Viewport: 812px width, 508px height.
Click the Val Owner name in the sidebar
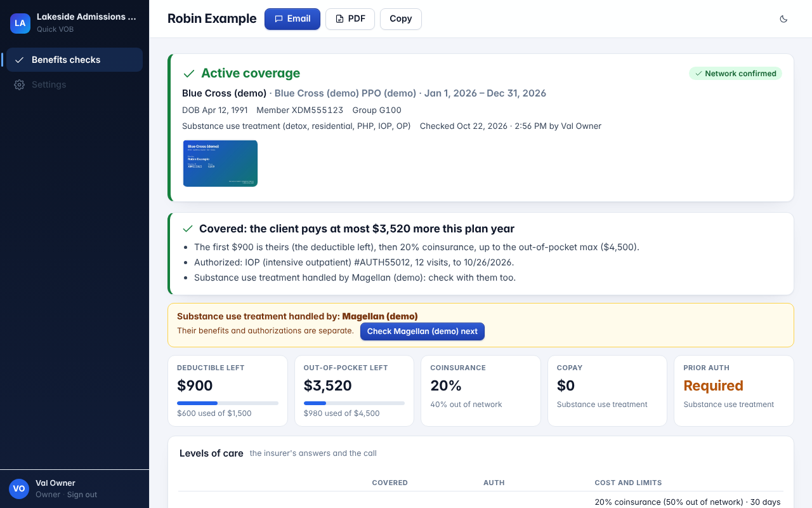55,483
